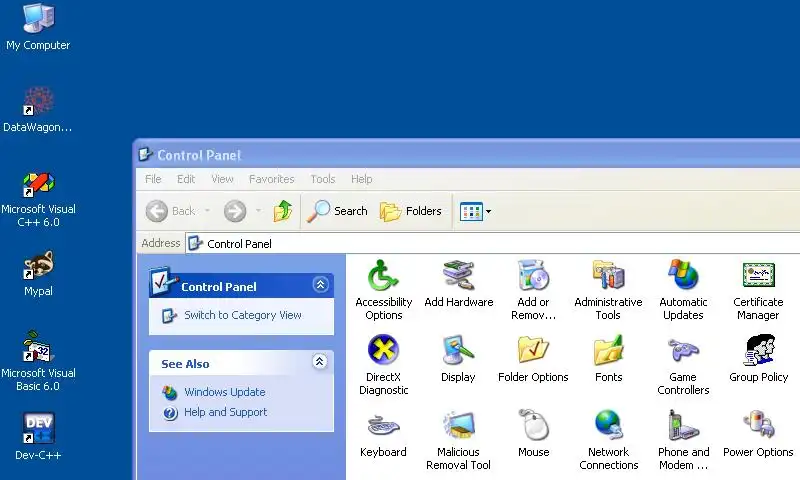Viewport: 800px width, 480px height.
Task: Select Microsoft Visual C++ 6.0 shortcut
Action: [38, 199]
